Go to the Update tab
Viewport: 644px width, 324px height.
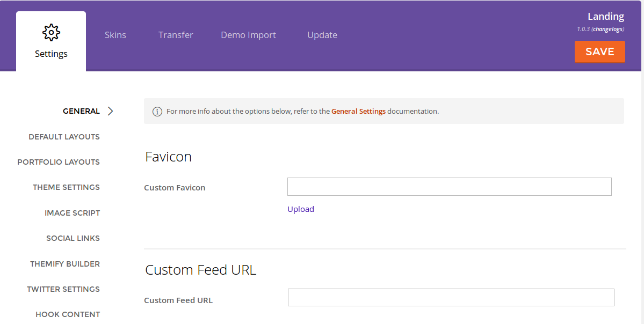322,35
